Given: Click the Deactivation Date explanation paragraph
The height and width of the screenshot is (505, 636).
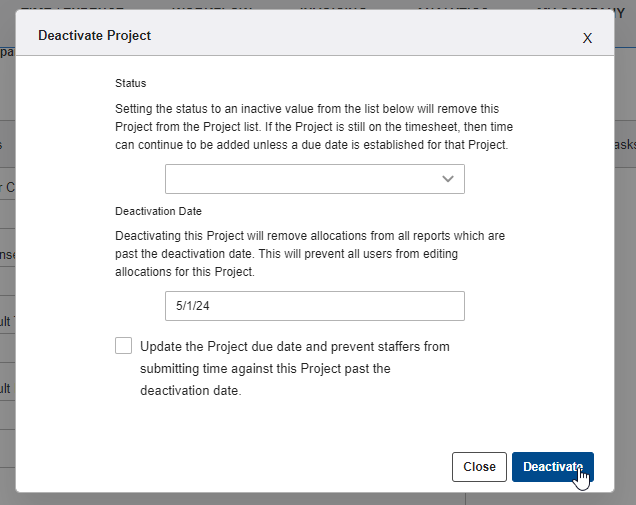Looking at the screenshot, I should [x=310, y=253].
